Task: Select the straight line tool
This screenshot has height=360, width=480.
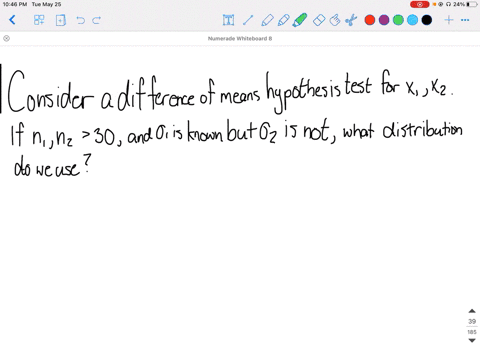Action: point(248,20)
